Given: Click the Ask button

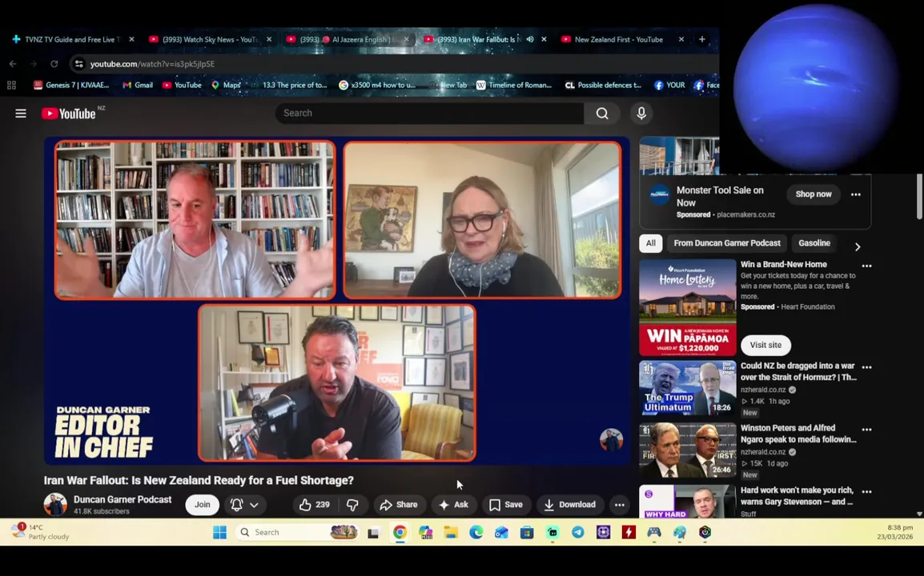Looking at the screenshot, I should (x=453, y=505).
